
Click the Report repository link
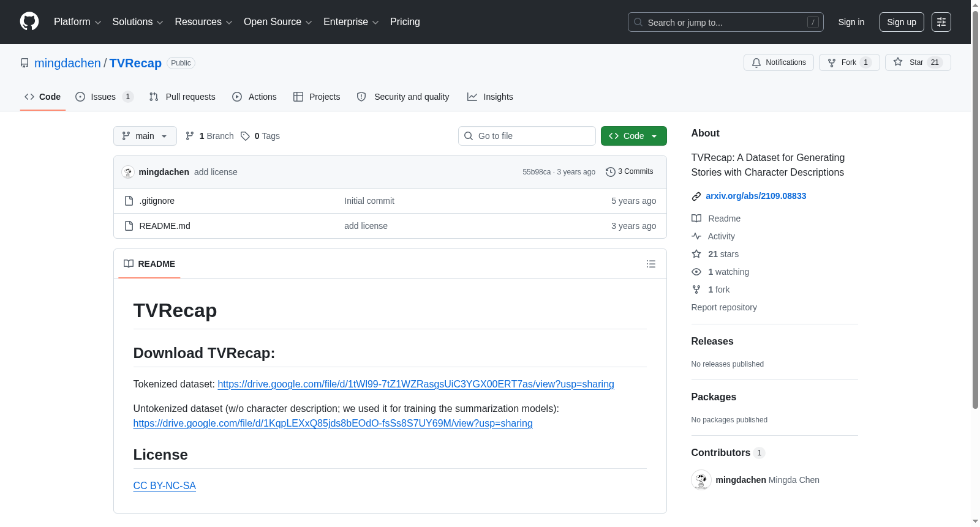coord(724,307)
